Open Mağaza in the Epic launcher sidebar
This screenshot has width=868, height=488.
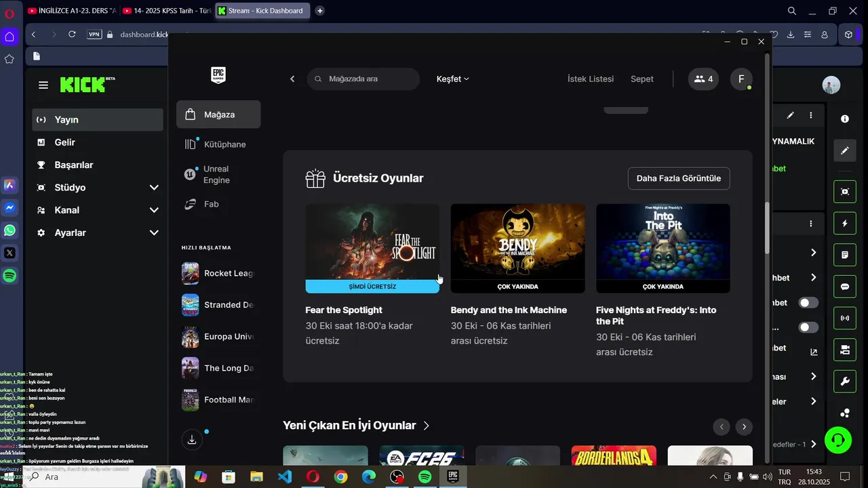218,115
